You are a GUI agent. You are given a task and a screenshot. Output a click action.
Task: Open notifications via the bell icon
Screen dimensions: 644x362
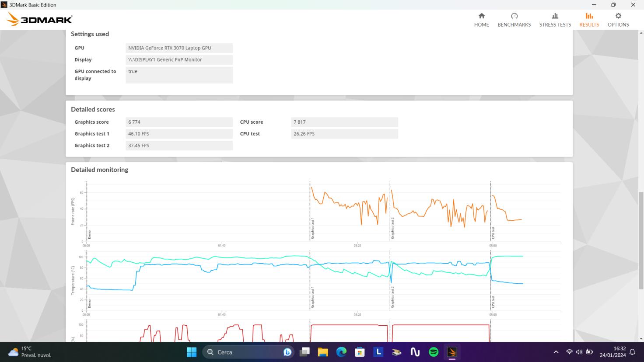pyautogui.click(x=632, y=352)
